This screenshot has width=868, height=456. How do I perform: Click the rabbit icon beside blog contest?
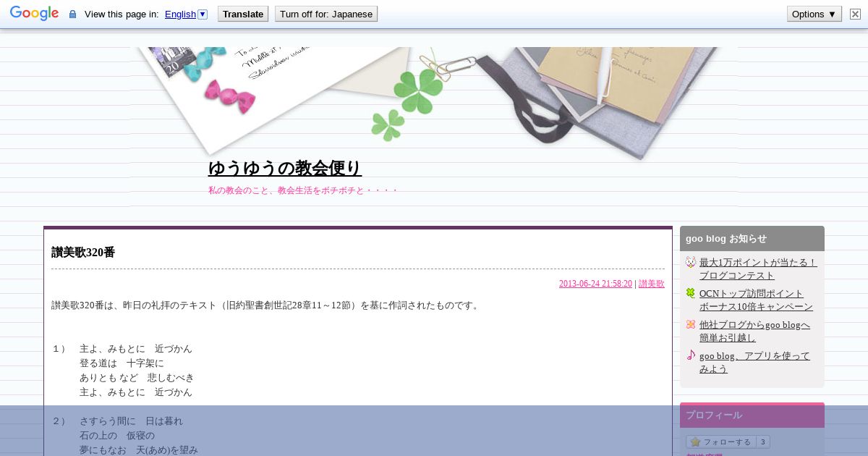pyautogui.click(x=691, y=262)
